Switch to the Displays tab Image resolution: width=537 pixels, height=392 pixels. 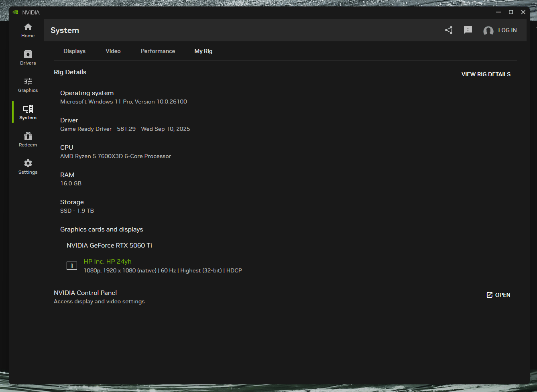pos(74,51)
